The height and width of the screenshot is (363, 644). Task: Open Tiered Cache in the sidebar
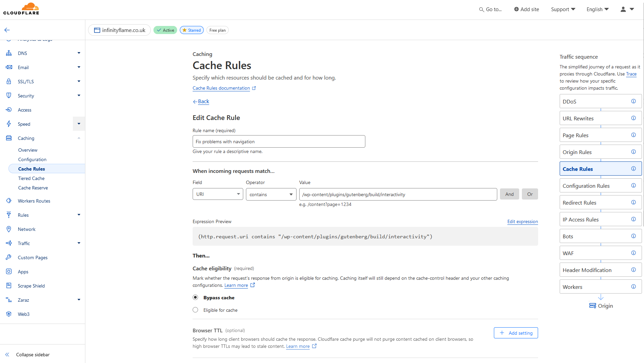tap(31, 178)
